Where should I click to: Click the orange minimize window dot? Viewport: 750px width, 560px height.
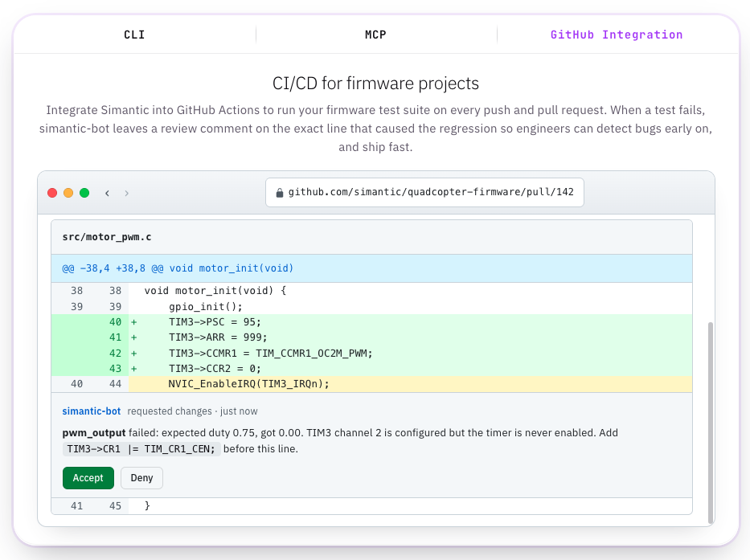coord(68,193)
